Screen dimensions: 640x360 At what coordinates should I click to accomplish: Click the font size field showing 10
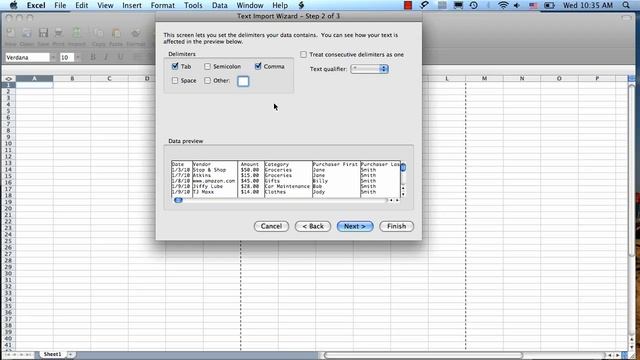click(x=67, y=58)
